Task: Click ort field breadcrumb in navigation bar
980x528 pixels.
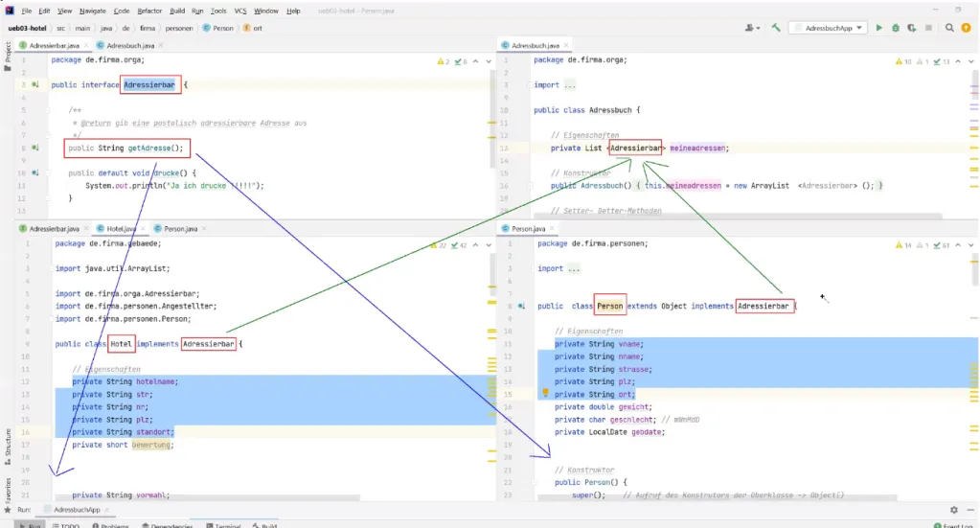Action: coord(253,28)
